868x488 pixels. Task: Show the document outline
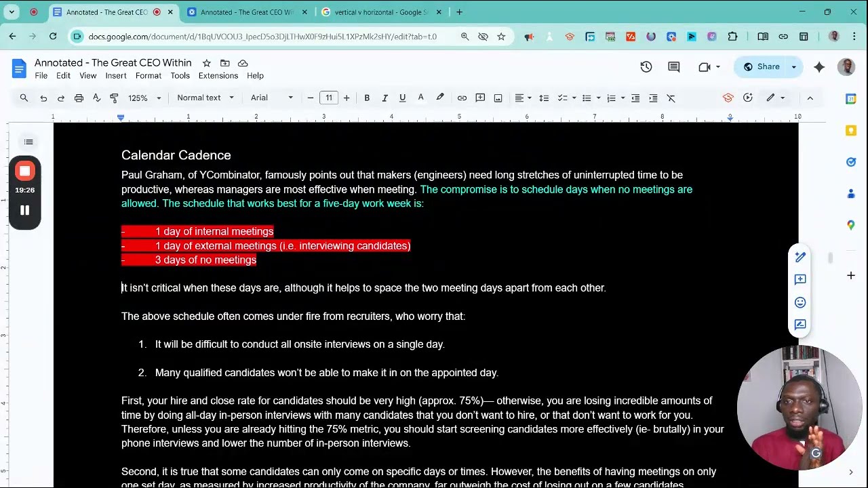[28, 142]
